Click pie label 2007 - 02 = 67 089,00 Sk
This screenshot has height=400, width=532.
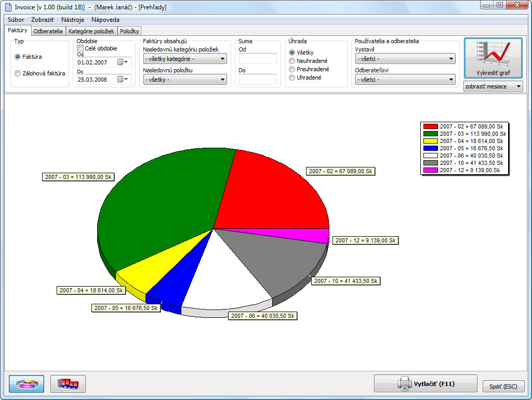point(341,171)
